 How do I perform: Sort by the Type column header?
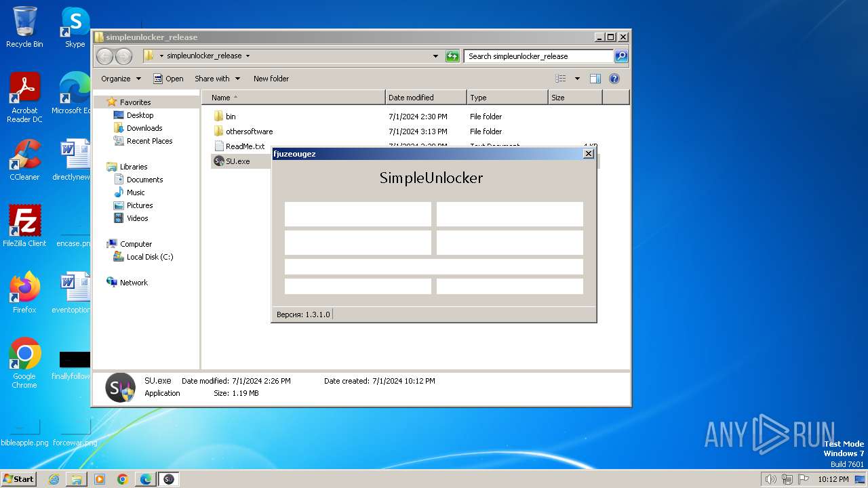(507, 98)
